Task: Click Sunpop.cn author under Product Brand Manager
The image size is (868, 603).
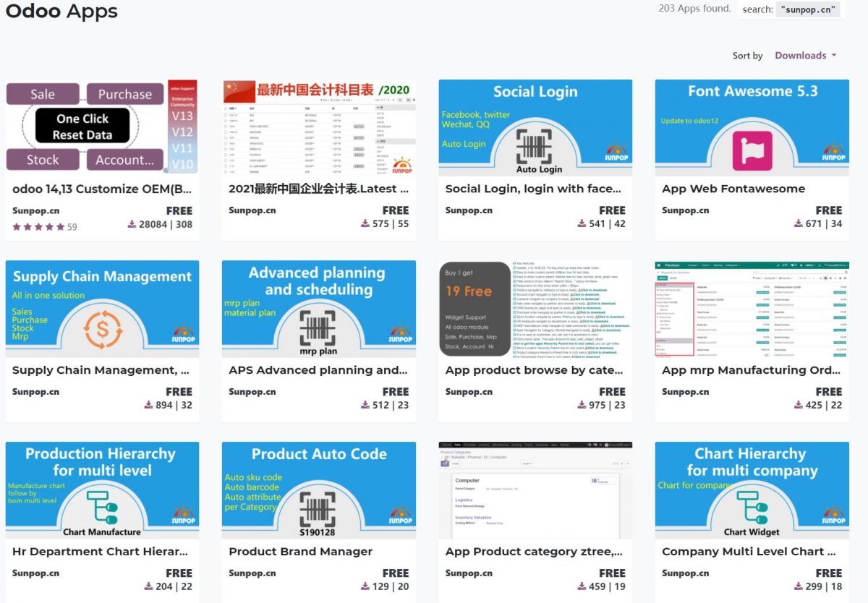Action: tap(252, 573)
